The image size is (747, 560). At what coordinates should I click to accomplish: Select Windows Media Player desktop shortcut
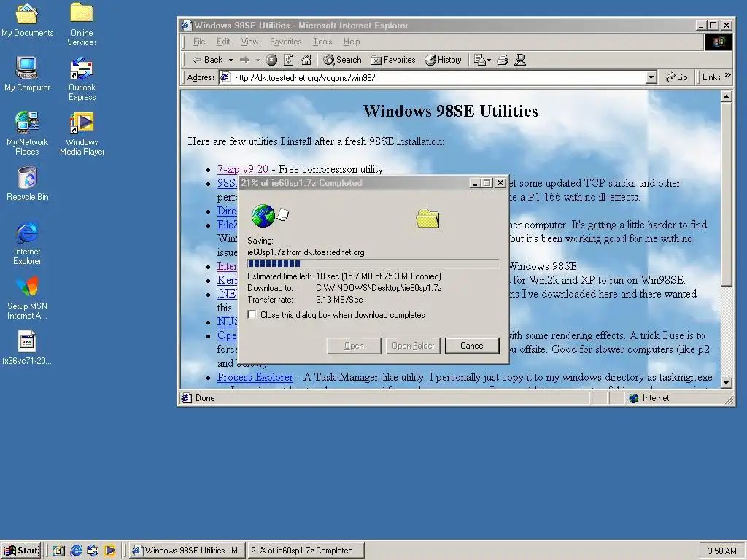82,133
